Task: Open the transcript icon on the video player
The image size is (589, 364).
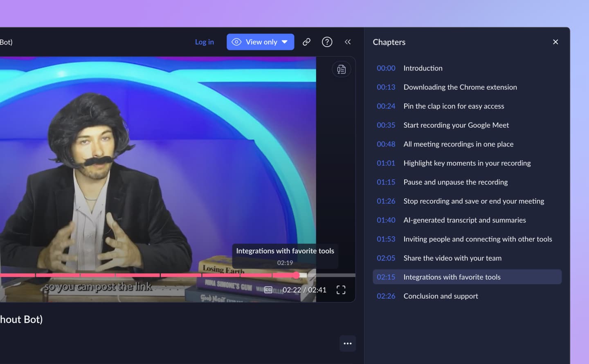Action: [341, 69]
